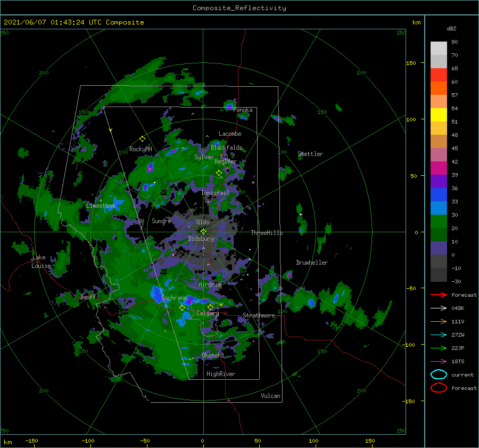Click the 18TS legend text

tap(458, 362)
